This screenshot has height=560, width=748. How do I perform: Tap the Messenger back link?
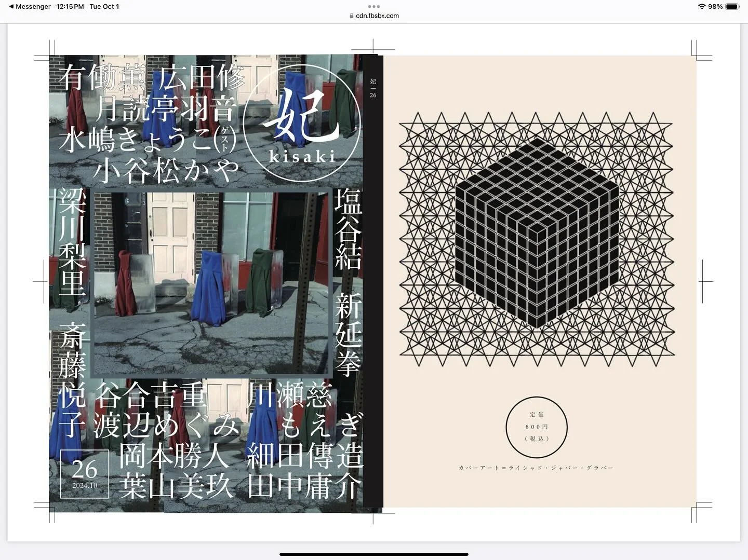tap(30, 6)
